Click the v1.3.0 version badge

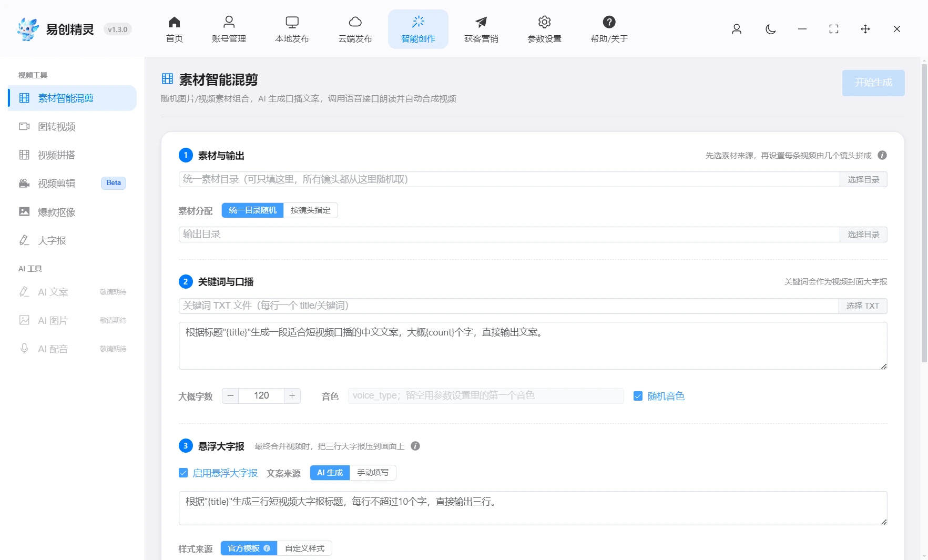coord(118,29)
